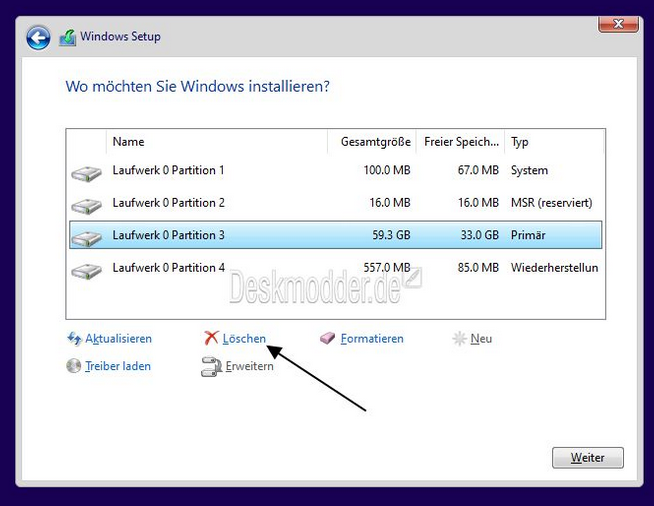
Task: Click the Wiederherstellun type cell
Action: click(x=554, y=267)
